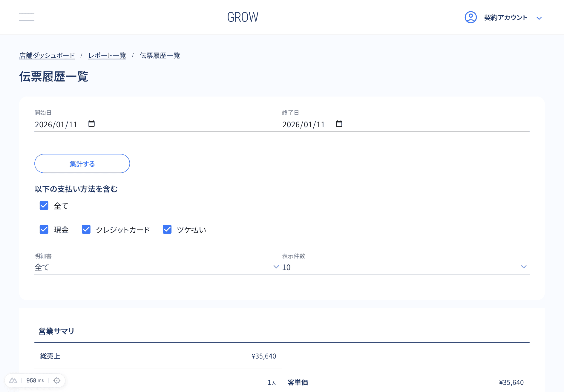
Task: Navigate to 店舗ダッシュボード breadcrumb
Action: tap(47, 55)
